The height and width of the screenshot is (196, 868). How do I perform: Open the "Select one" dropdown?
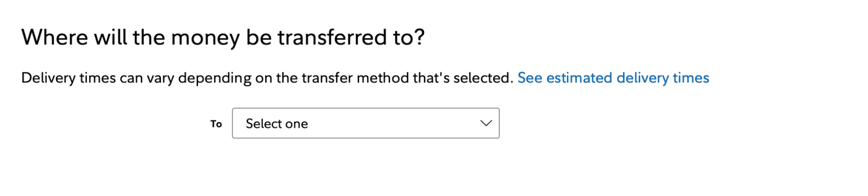(365, 123)
